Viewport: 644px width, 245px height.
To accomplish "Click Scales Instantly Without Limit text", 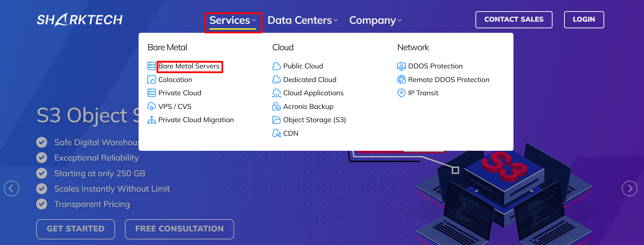I will click(x=112, y=189).
